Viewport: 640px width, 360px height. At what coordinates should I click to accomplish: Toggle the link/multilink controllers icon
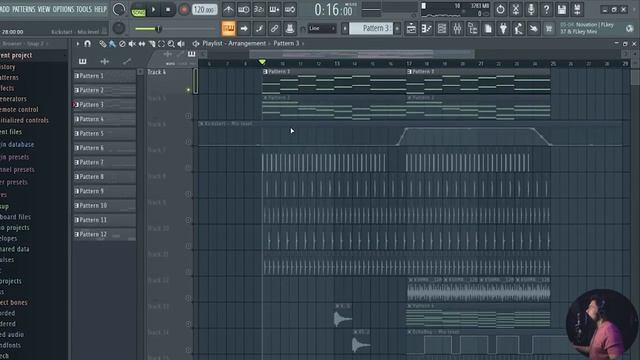click(274, 29)
